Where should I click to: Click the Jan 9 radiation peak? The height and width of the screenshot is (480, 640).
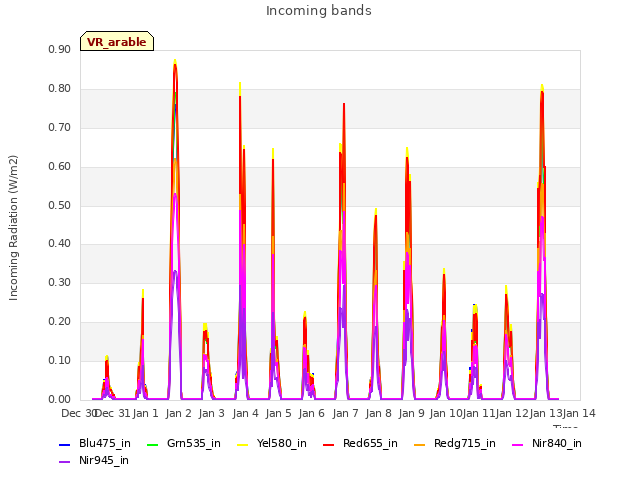pyautogui.click(x=407, y=150)
